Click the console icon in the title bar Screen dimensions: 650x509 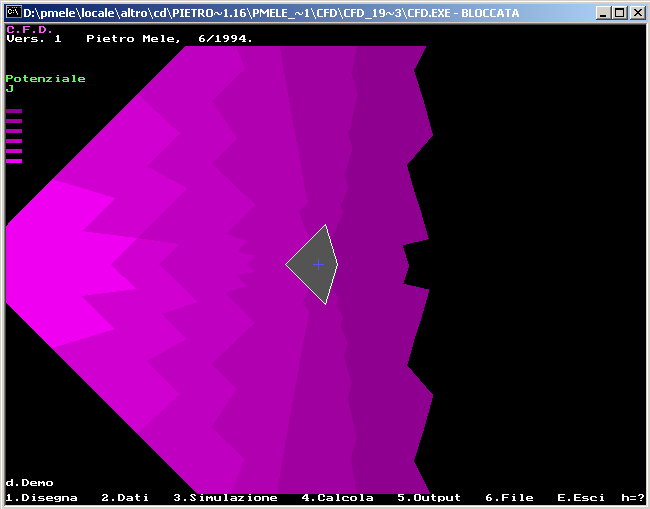tap(14, 13)
